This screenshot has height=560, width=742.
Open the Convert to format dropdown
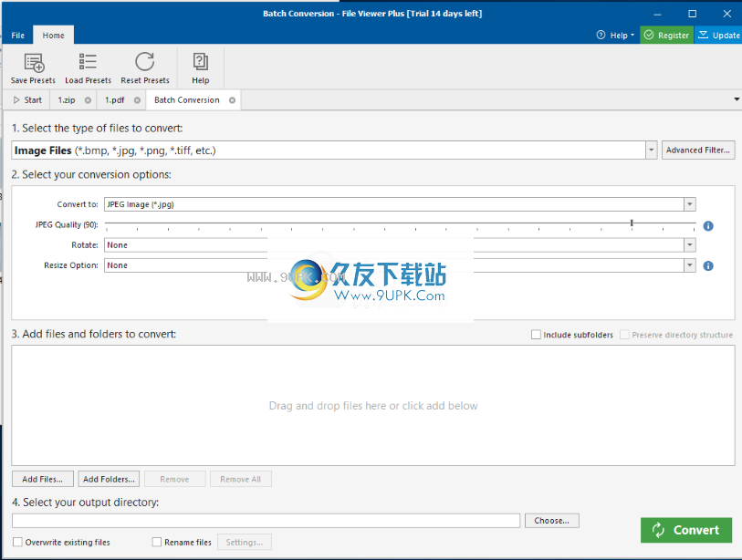pos(689,204)
